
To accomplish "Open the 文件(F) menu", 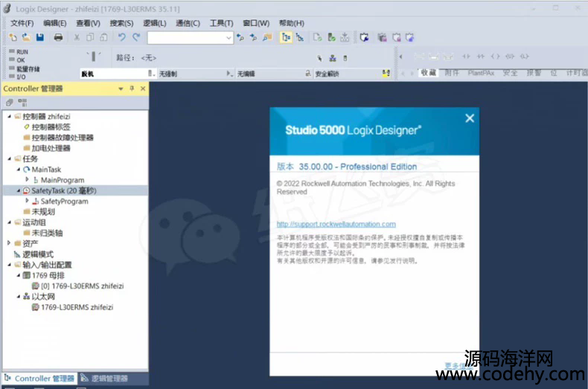I will point(22,23).
